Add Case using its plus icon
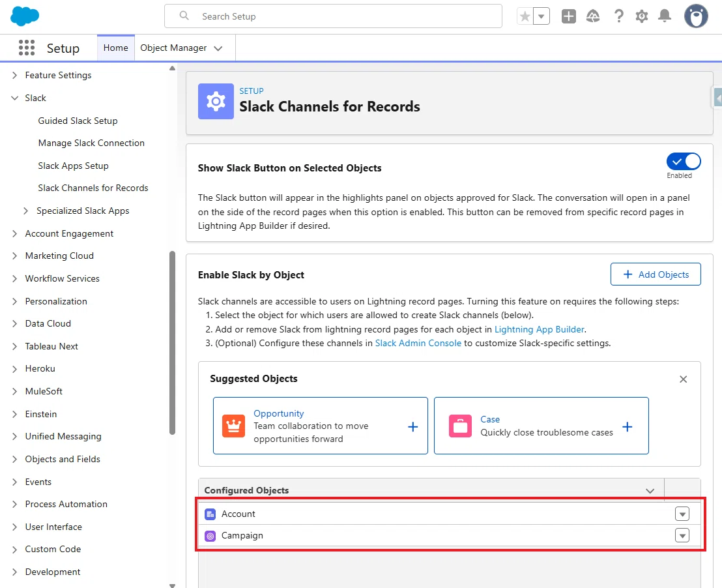The image size is (722, 588). pyautogui.click(x=627, y=427)
